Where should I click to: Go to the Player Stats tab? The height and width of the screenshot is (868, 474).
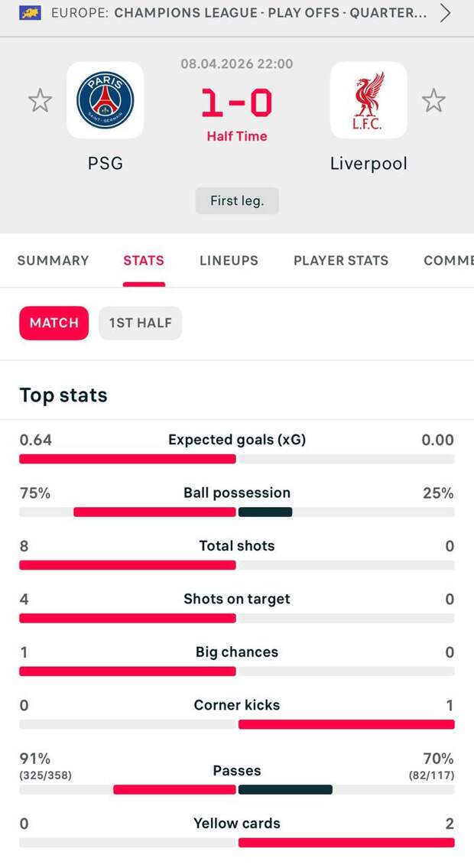point(341,261)
